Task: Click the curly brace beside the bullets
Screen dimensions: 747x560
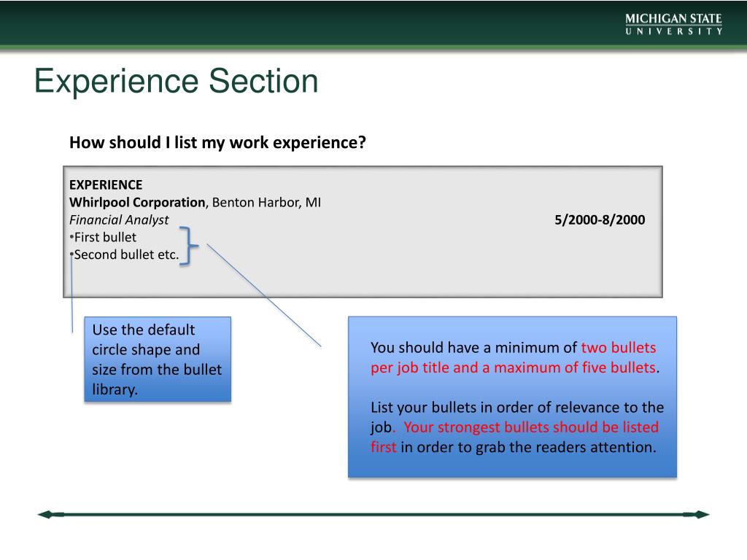Action: (x=189, y=245)
